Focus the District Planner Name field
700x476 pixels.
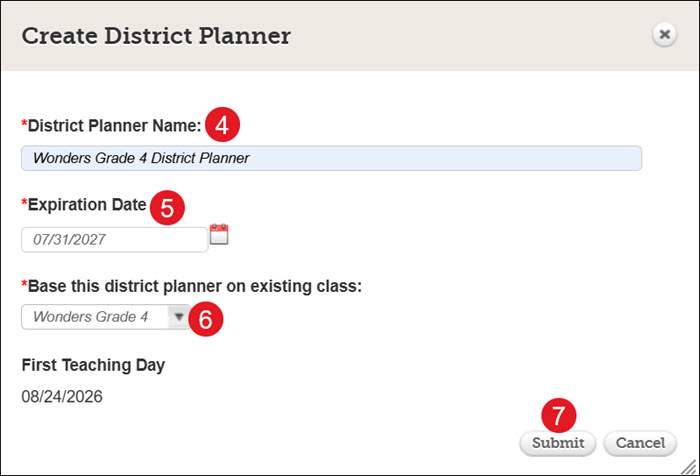tap(331, 158)
